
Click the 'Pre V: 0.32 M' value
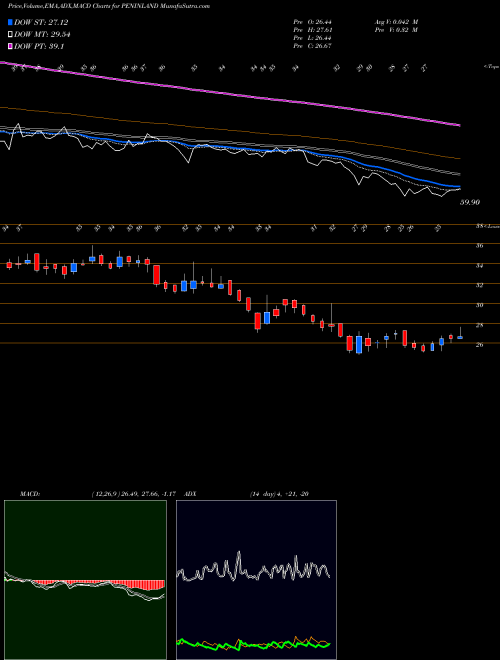396,30
